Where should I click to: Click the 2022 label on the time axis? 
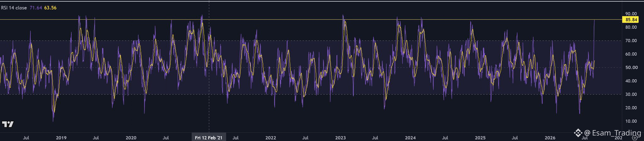point(271,138)
